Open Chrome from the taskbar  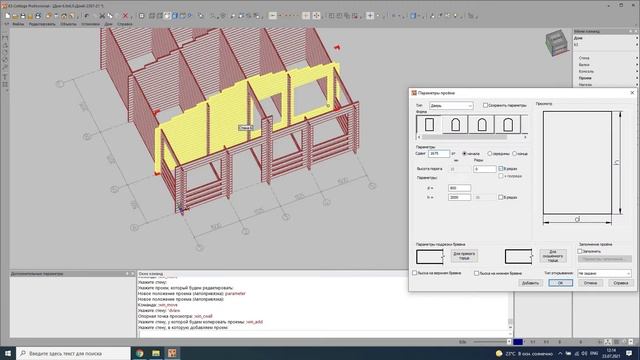tap(140, 353)
